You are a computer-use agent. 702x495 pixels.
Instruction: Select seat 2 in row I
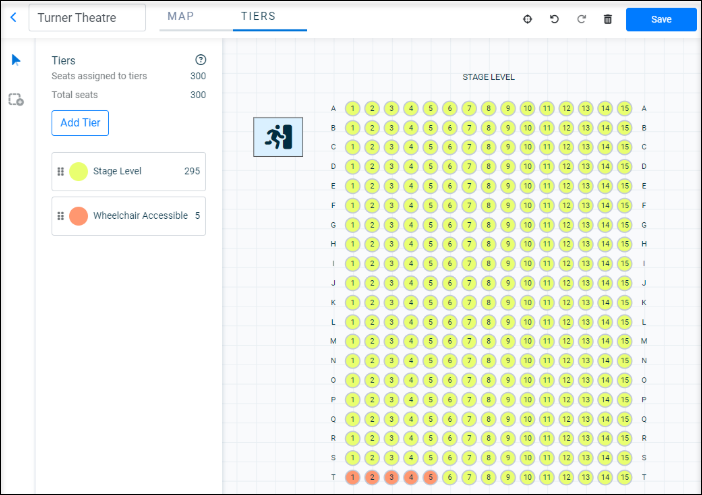point(372,264)
